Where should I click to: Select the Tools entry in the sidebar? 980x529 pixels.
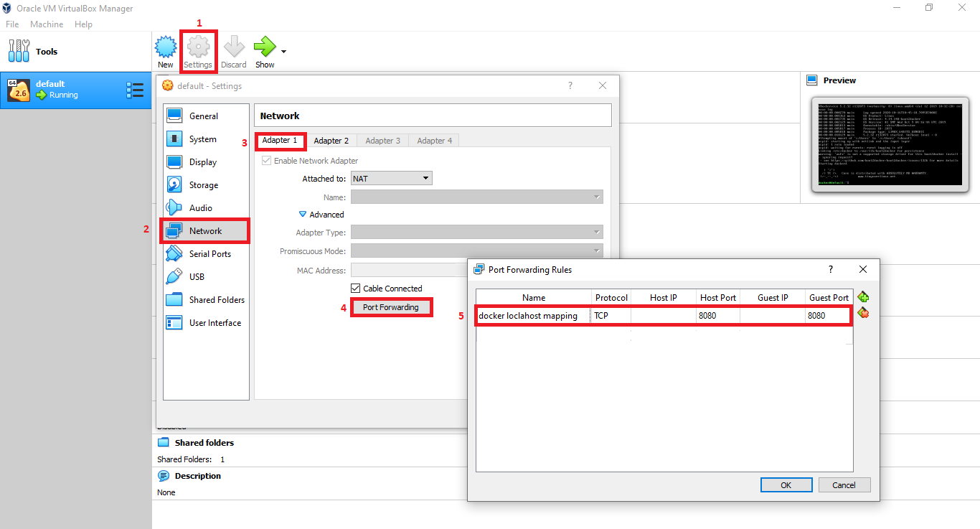(75, 51)
